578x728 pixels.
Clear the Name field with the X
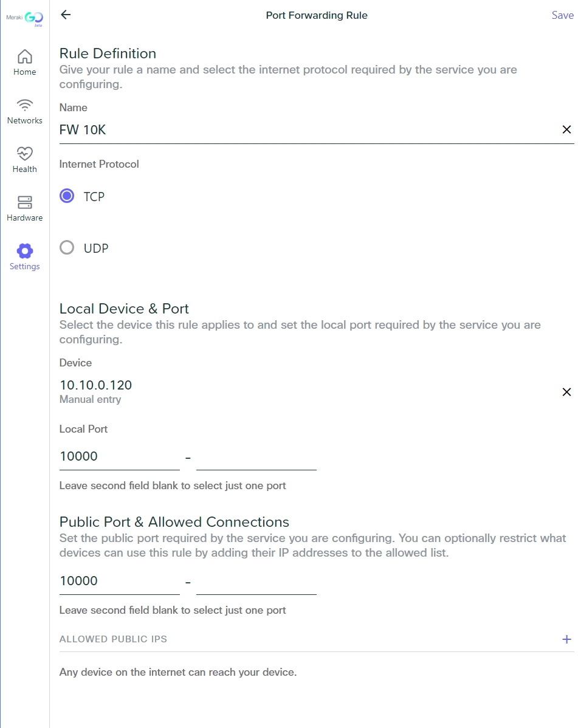pyautogui.click(x=566, y=129)
